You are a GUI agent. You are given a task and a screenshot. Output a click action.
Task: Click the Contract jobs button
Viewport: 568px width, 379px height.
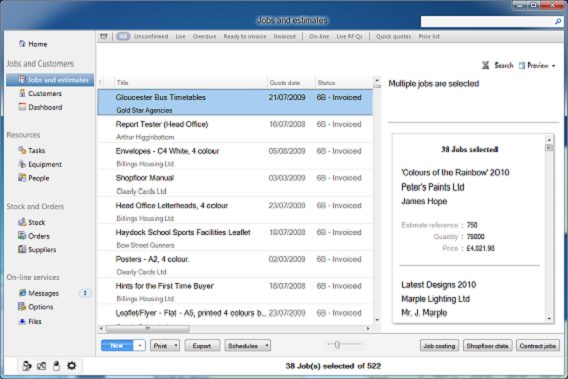coord(538,346)
